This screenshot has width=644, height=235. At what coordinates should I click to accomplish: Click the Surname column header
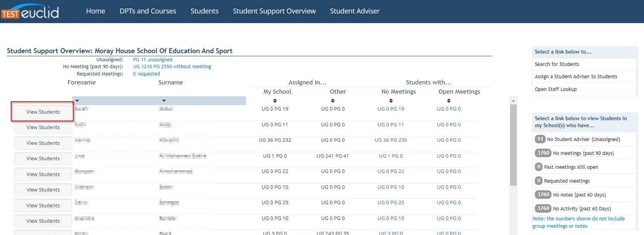170,82
